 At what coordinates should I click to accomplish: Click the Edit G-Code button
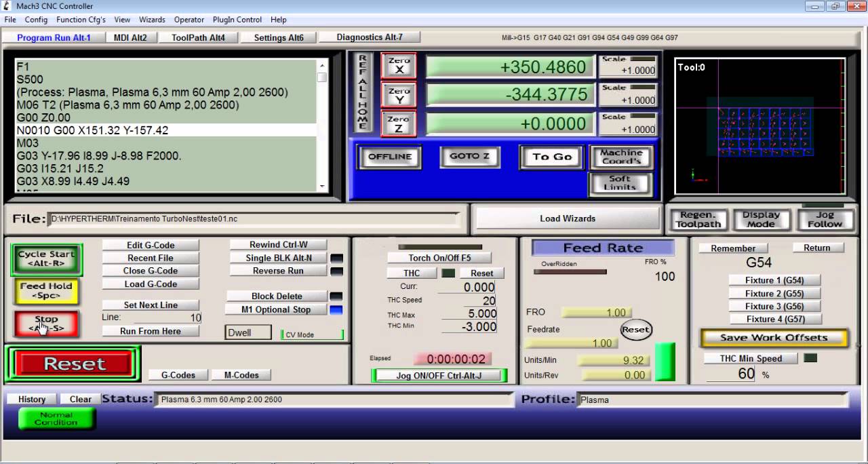(x=151, y=245)
